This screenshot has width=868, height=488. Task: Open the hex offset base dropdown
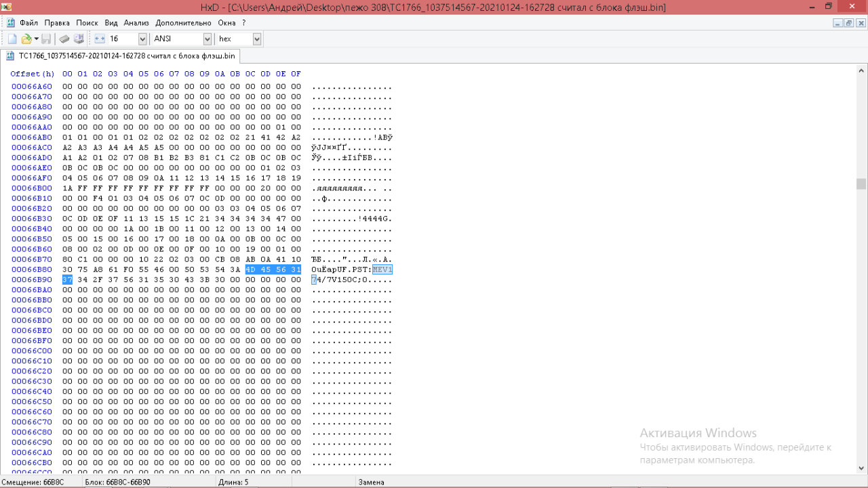pyautogui.click(x=256, y=39)
